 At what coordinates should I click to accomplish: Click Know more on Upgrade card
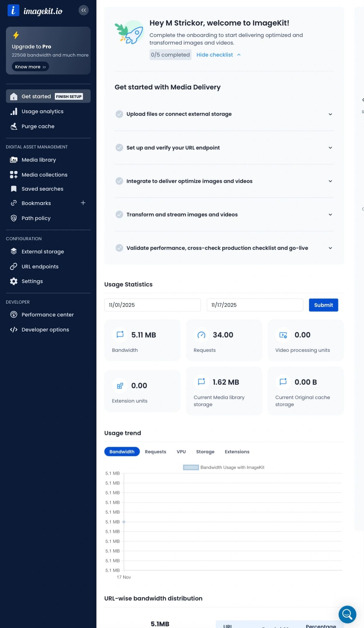30,67
